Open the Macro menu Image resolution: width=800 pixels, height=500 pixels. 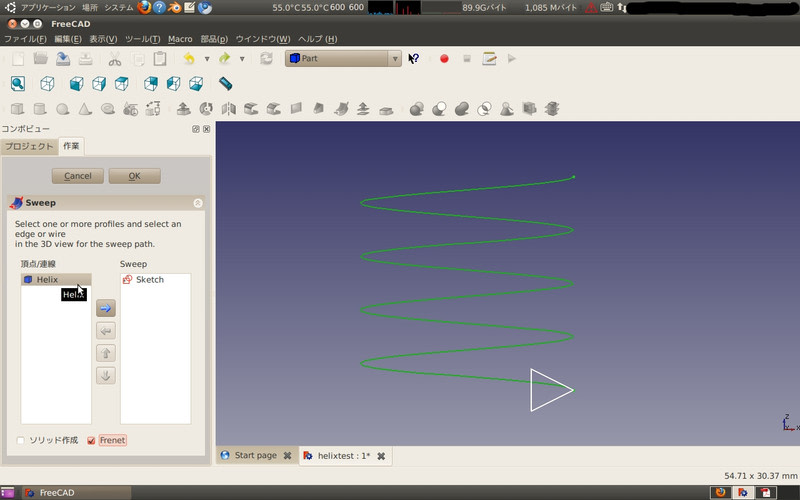point(180,39)
